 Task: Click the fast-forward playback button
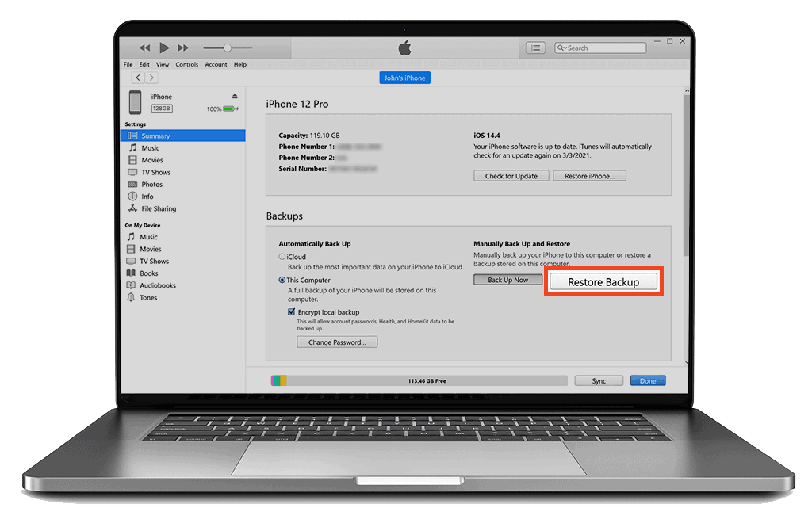pyautogui.click(x=183, y=48)
